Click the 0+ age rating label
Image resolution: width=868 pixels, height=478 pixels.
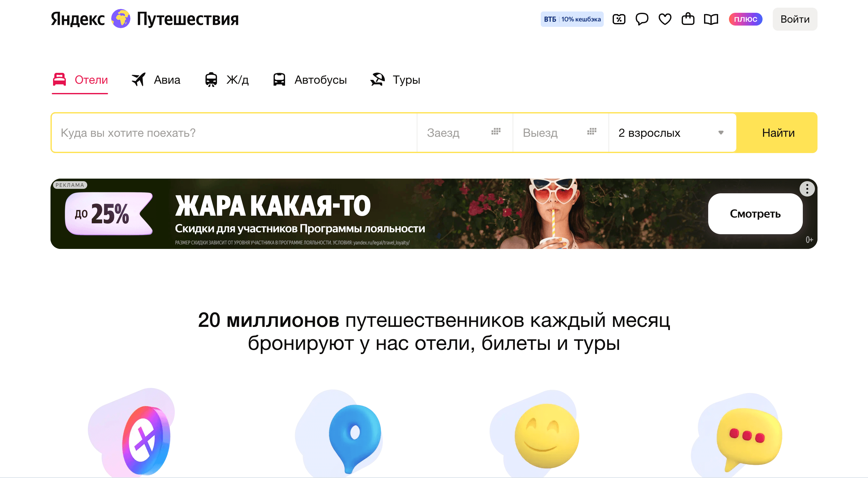coord(809,240)
